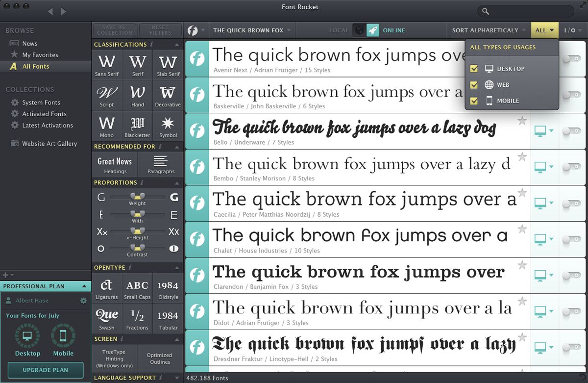Star the Bello font as favorite

coord(522,121)
